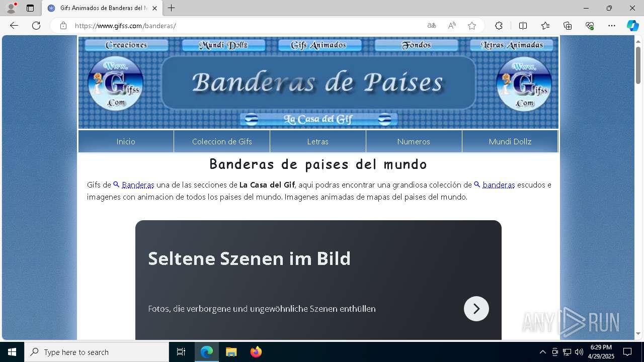Open the Mundi Dollz navigation menu item

coord(510,141)
